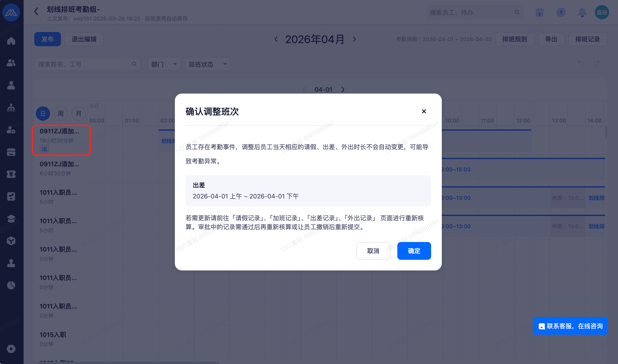Confirm with the 确定 button
This screenshot has width=618, height=364.
(x=414, y=251)
